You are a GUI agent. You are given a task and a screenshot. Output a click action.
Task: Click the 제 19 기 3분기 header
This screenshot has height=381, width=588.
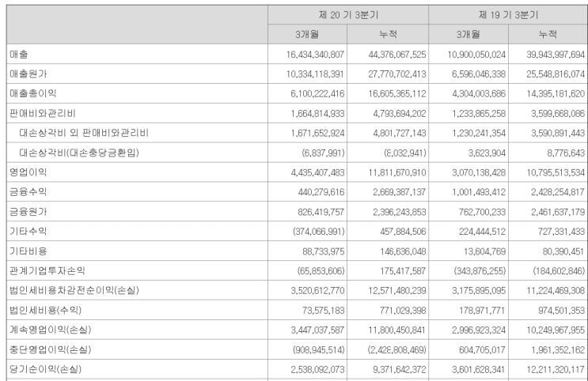[508, 15]
